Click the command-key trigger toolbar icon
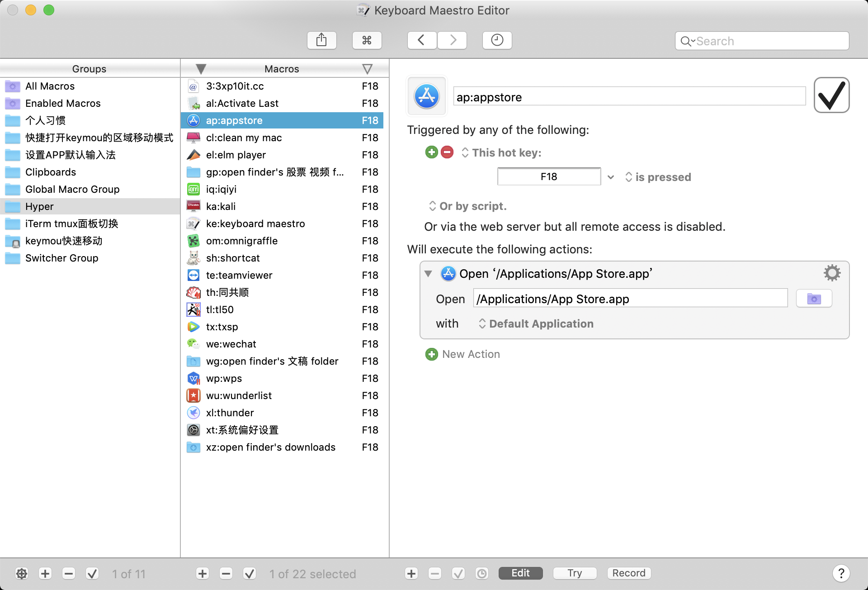 (367, 40)
